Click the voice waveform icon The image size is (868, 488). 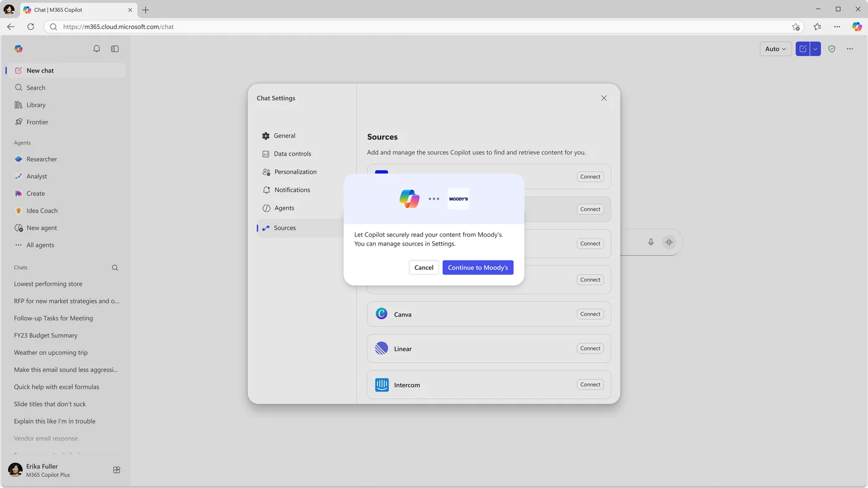click(x=668, y=242)
